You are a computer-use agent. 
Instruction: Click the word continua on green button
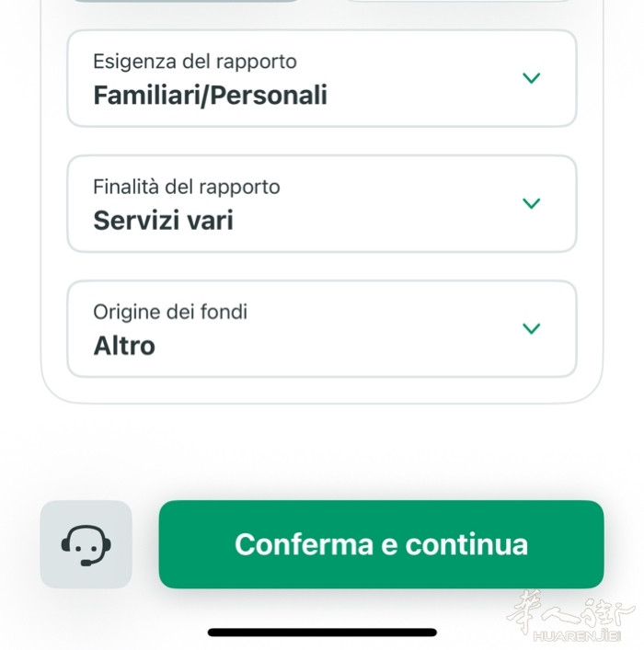pos(466,544)
